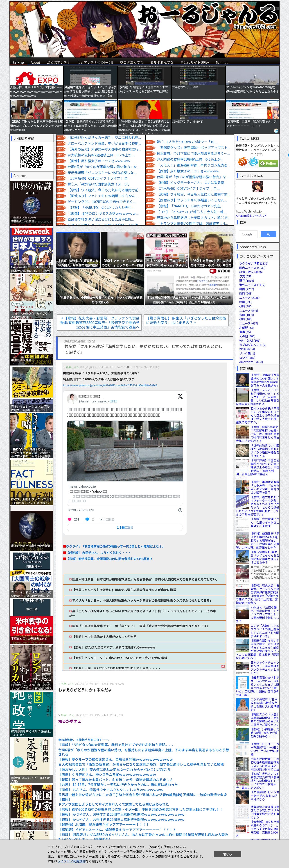Click HOT badge beside 韓◯、1人当たりGDP8.2%減少

coord(150,142)
